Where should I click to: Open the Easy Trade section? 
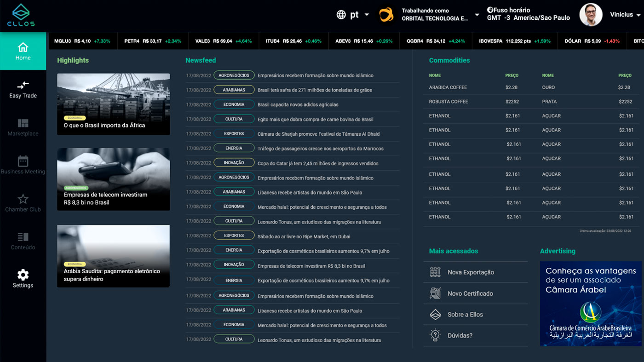pyautogui.click(x=23, y=89)
